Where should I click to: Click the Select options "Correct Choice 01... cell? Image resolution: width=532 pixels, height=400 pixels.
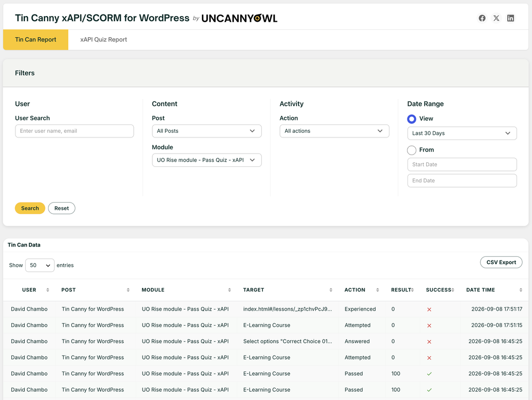pyautogui.click(x=287, y=341)
